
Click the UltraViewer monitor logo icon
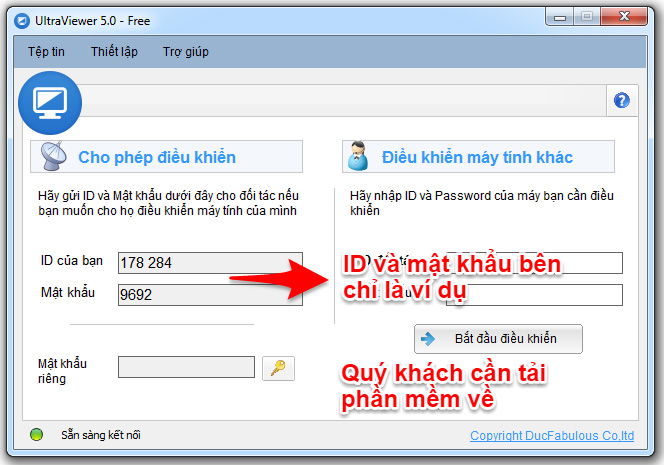click(x=50, y=103)
